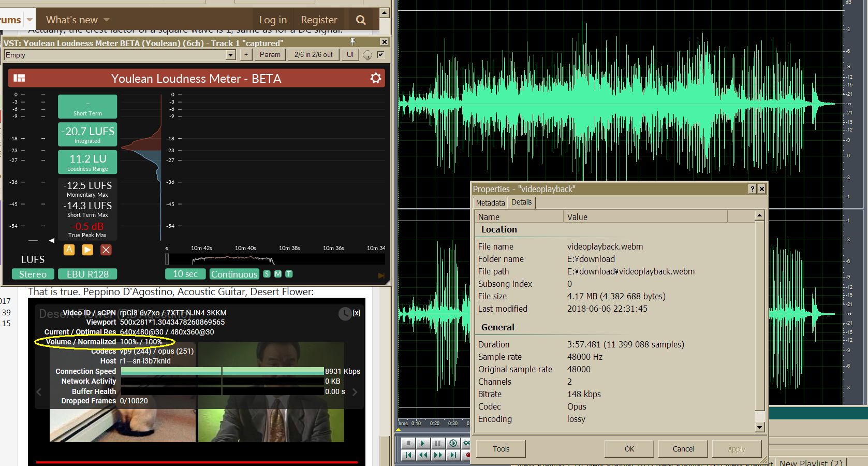Image resolution: width=868 pixels, height=466 pixels.
Task: Open the forum search icon
Action: click(x=361, y=20)
